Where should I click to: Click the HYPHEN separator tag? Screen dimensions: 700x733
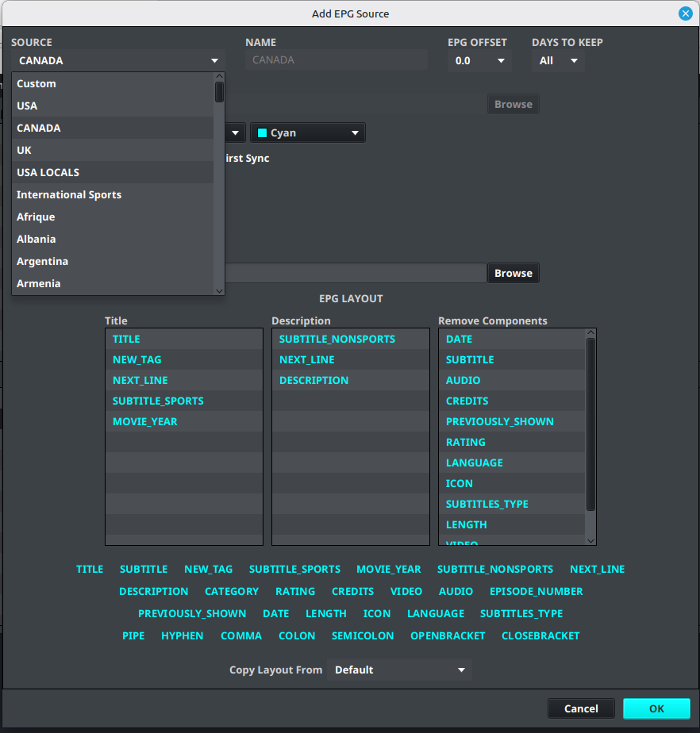[182, 635]
